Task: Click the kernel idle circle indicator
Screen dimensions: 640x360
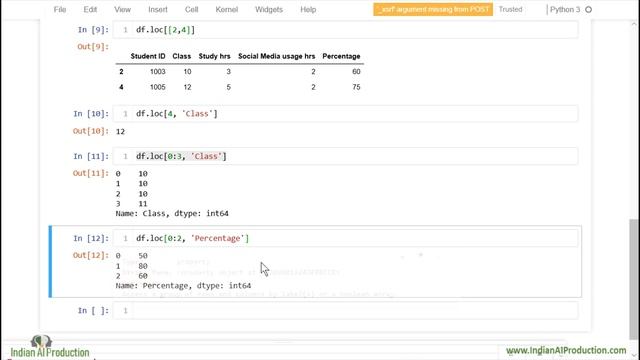Action: 589,9
